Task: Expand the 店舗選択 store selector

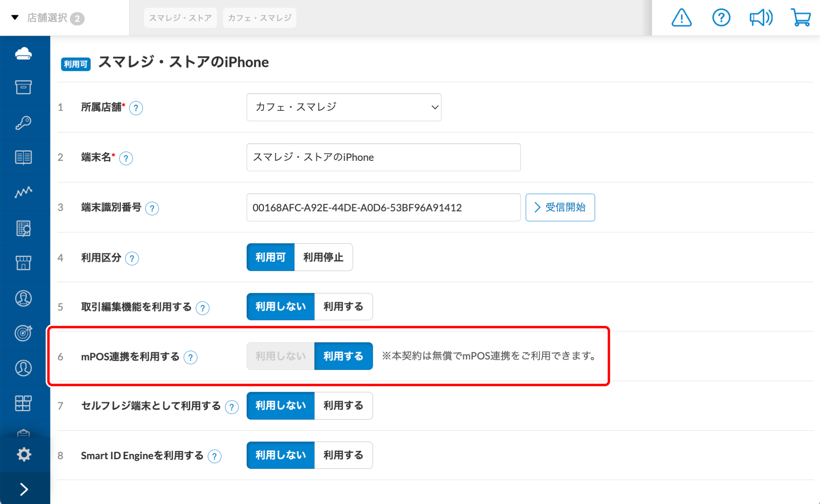Action: [48, 18]
